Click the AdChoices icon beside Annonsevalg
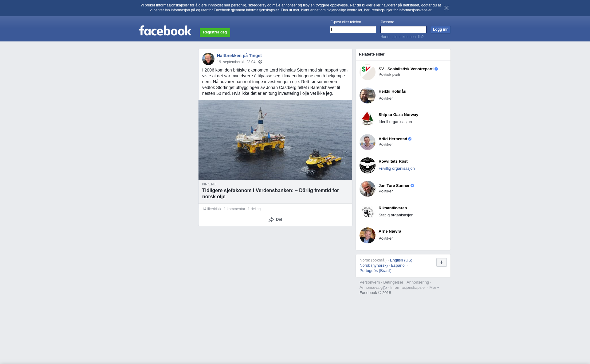The image size is (590, 364). pos(385,288)
